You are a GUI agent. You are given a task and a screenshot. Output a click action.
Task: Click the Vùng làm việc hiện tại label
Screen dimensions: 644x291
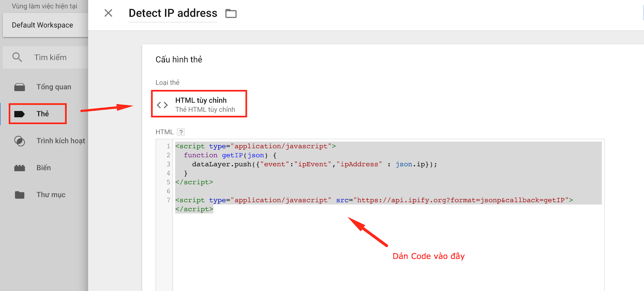coord(44,6)
